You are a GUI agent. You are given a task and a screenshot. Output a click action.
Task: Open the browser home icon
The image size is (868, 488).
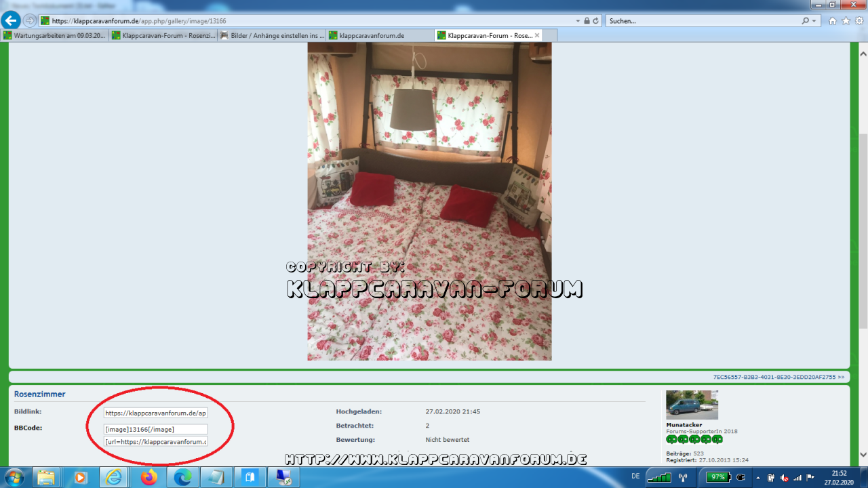833,21
